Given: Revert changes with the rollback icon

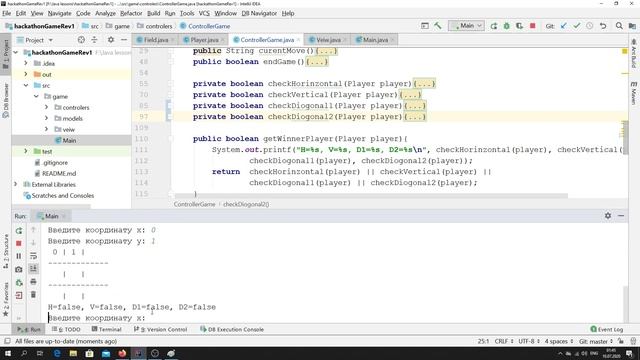Looking at the screenshot, I should (603, 26).
